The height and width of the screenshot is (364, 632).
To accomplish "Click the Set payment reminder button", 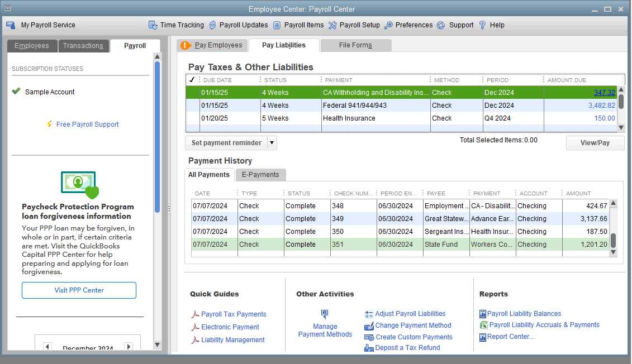I will coord(226,143).
